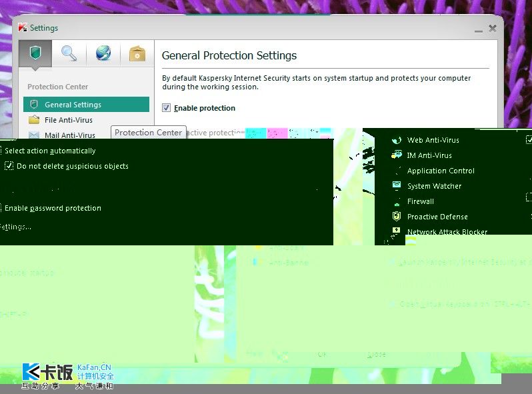Click the Web Anti-Virus icon
This screenshot has height=394, width=532.
pos(396,140)
